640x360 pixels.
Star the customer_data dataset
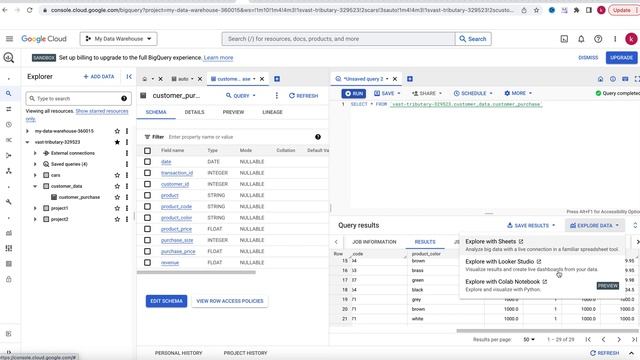117,186
